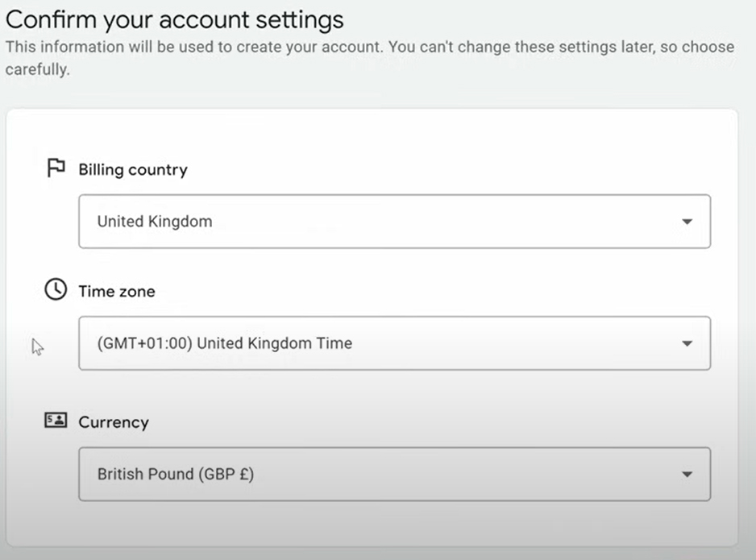Expand the Currency dropdown arrow
This screenshot has height=560, width=756.
(x=687, y=475)
